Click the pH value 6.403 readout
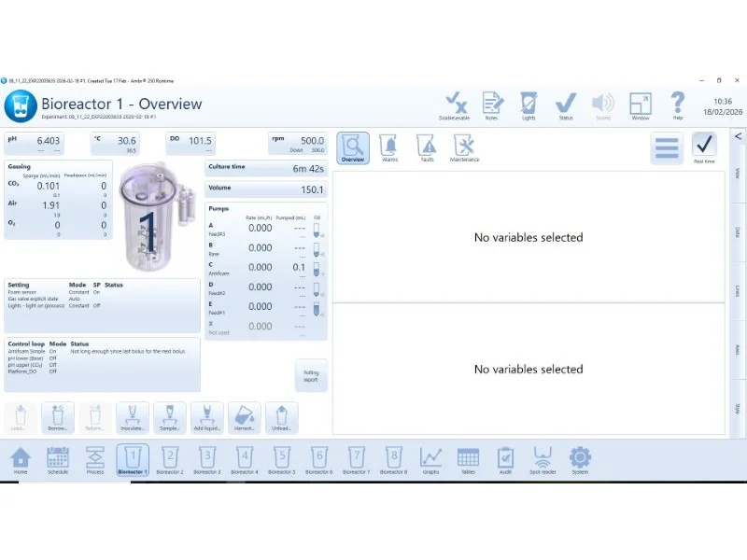 34,144
